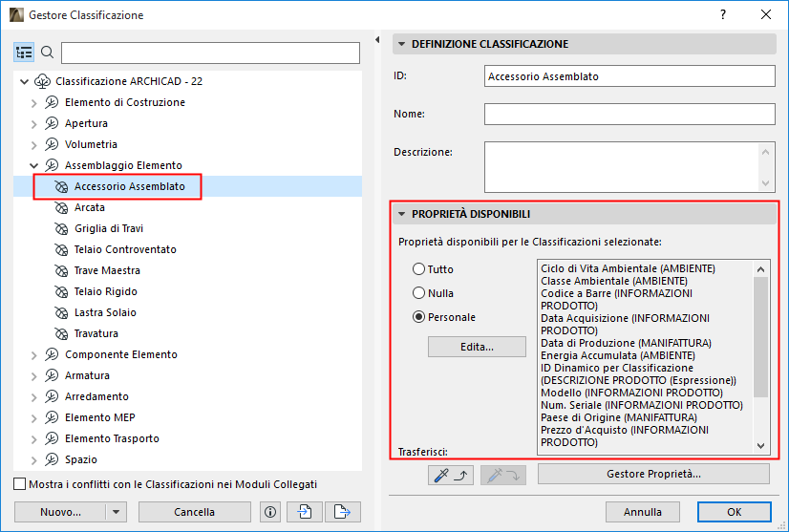This screenshot has height=532, width=789.
Task: Click the crossed leaf icon beside Telaio Controventato
Action: point(61,249)
